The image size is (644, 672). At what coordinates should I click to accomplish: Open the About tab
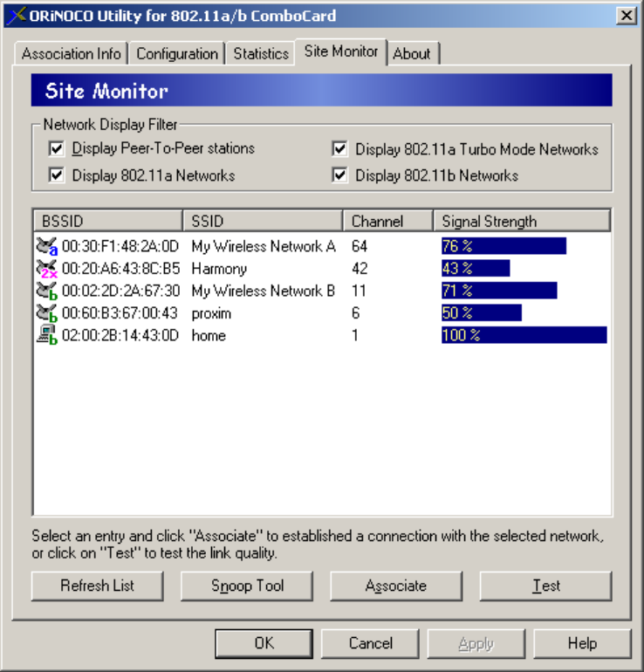pyautogui.click(x=412, y=54)
